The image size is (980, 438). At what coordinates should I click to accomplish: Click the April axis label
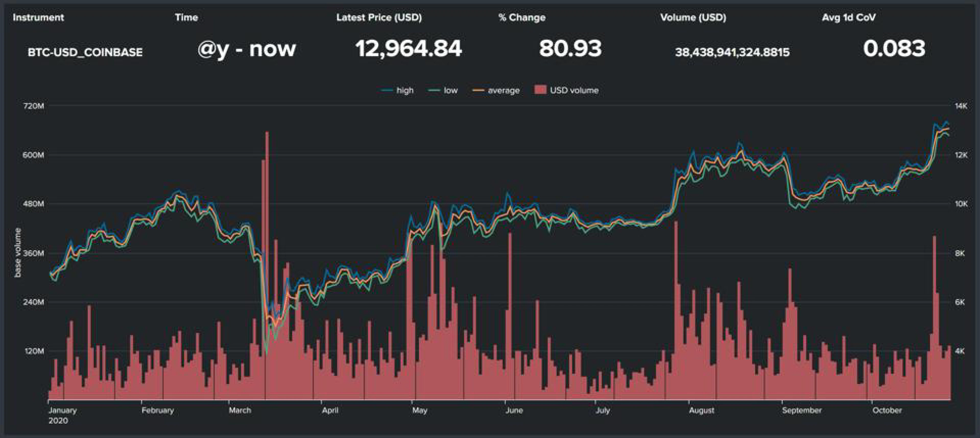(330, 410)
